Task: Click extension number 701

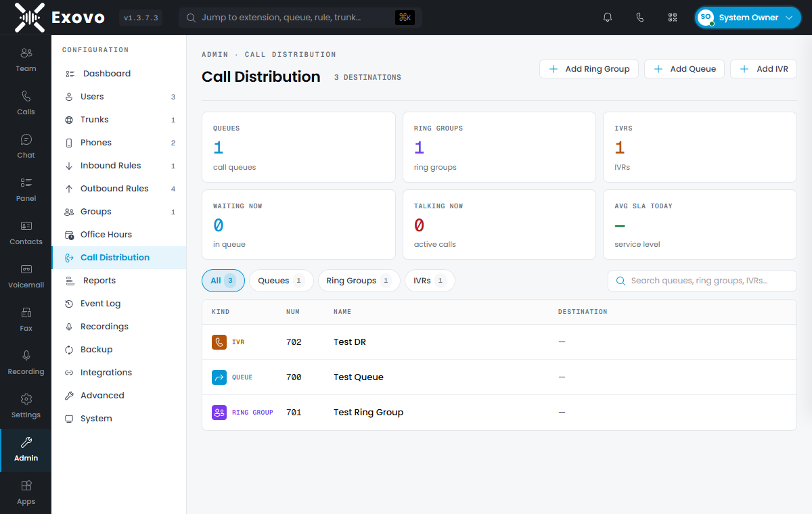Action: coord(294,413)
